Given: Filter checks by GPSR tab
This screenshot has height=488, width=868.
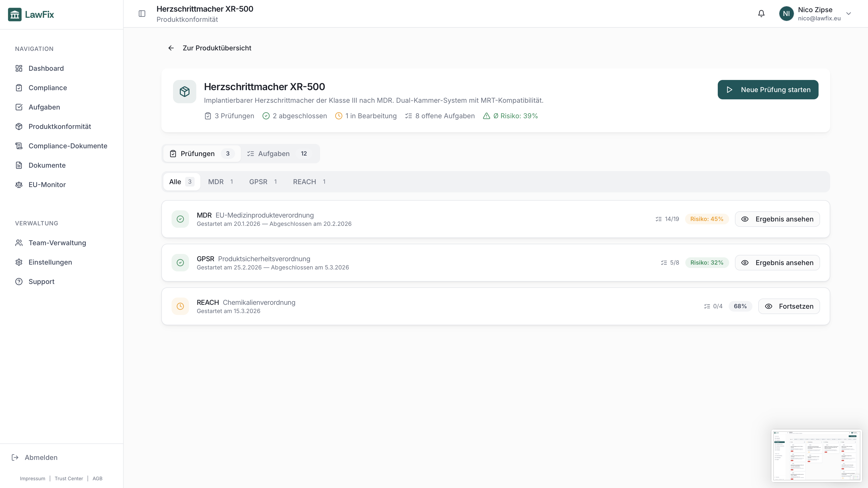Looking at the screenshot, I should click(263, 182).
